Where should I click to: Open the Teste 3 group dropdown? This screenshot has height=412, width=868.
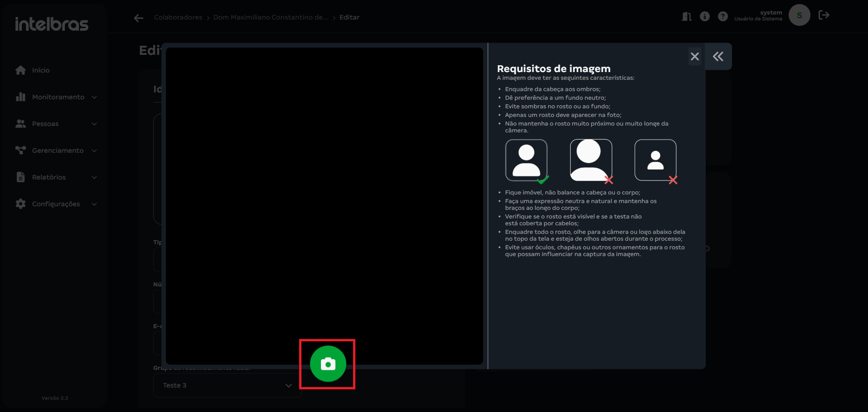227,385
